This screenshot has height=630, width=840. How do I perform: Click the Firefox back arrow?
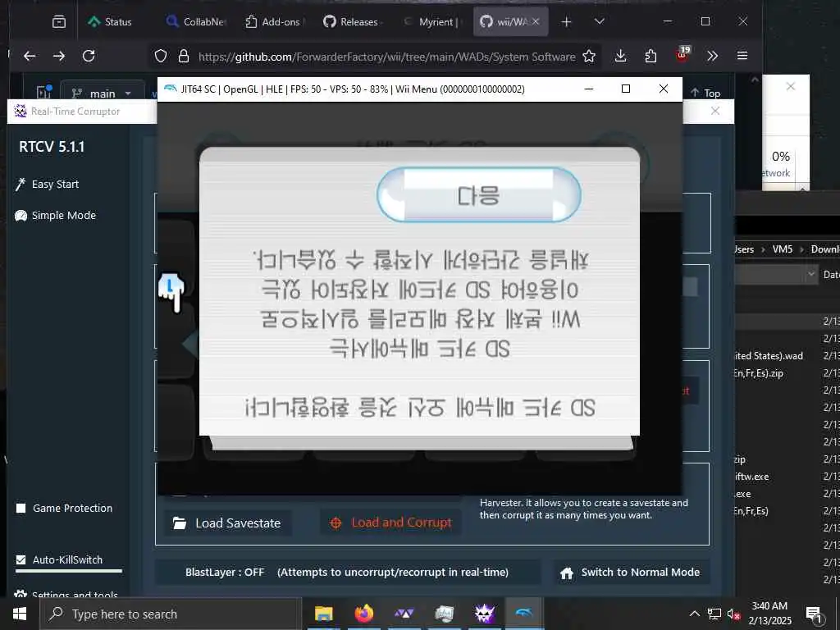point(30,56)
